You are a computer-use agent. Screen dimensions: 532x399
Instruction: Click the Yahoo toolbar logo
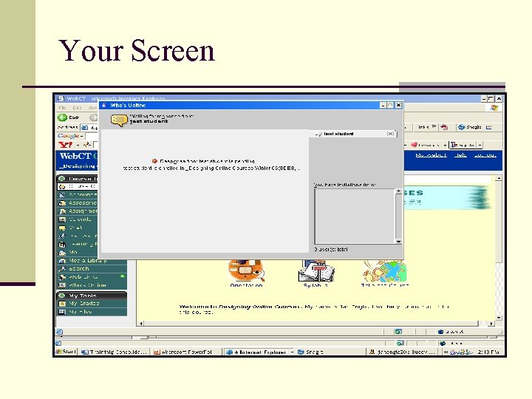point(65,145)
